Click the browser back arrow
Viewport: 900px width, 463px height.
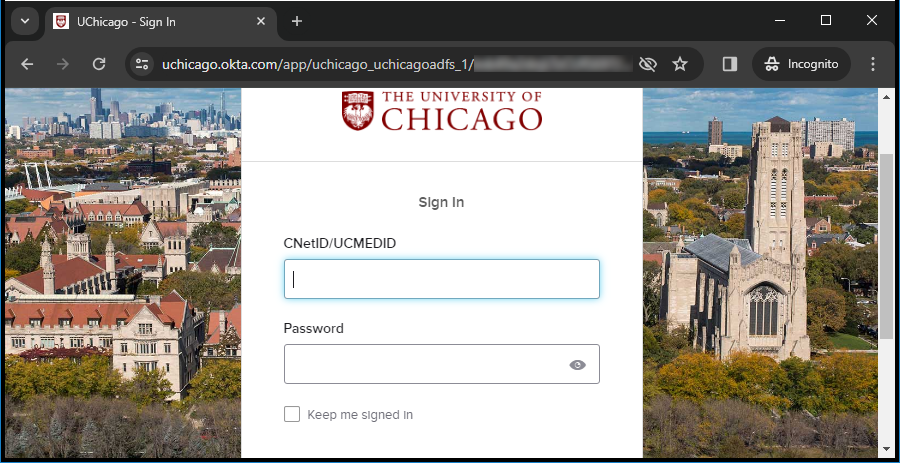(x=27, y=64)
